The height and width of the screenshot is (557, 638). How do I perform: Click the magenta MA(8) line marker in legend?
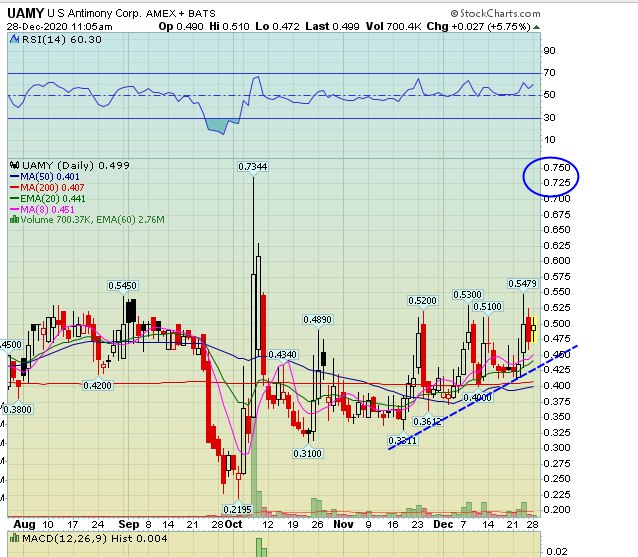coord(15,210)
